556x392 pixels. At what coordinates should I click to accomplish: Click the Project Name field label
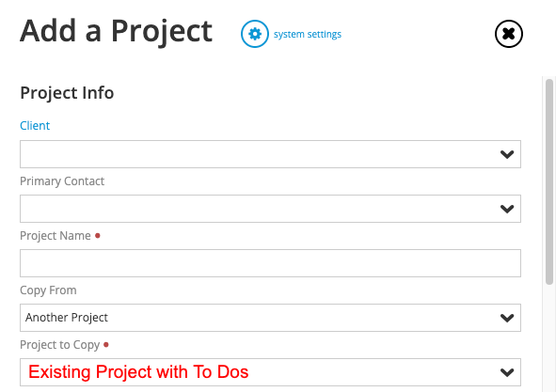point(56,236)
